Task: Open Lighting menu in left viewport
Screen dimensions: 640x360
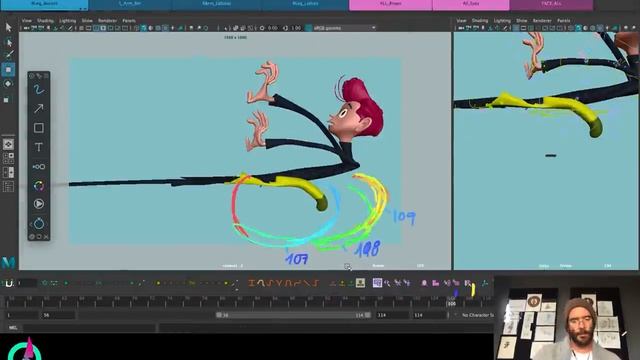Action: tap(67, 20)
